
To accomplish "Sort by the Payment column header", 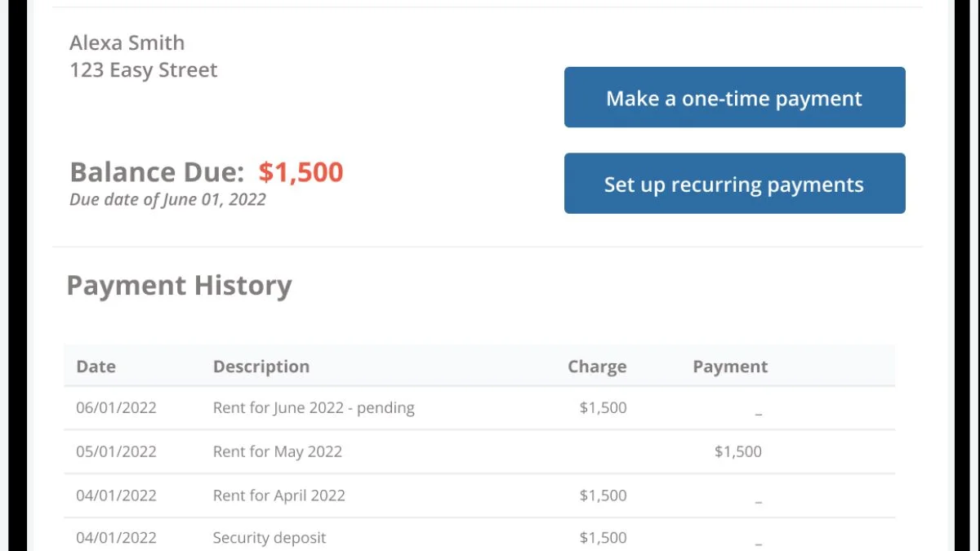I will coord(730,367).
